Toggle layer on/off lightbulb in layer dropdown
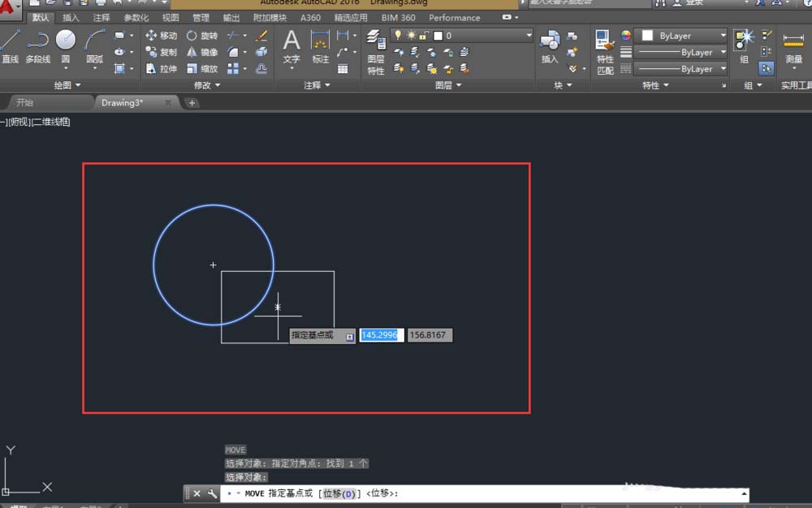Viewport: 812px width, 508px height. coord(399,36)
